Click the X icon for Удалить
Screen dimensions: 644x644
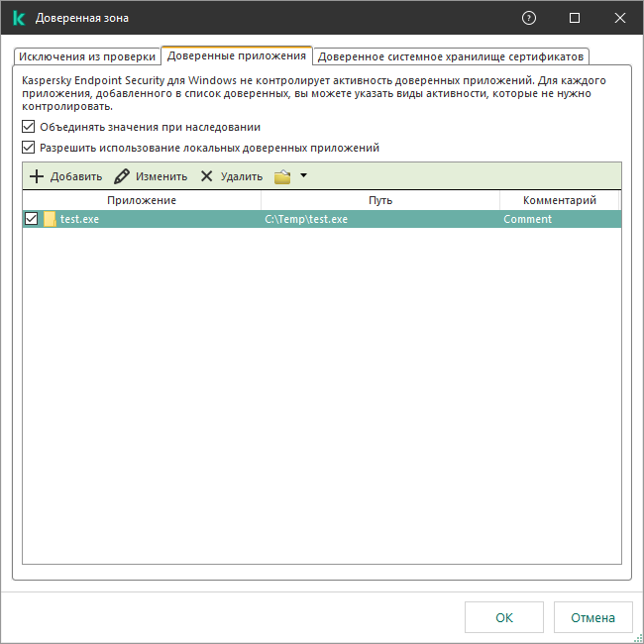click(206, 176)
